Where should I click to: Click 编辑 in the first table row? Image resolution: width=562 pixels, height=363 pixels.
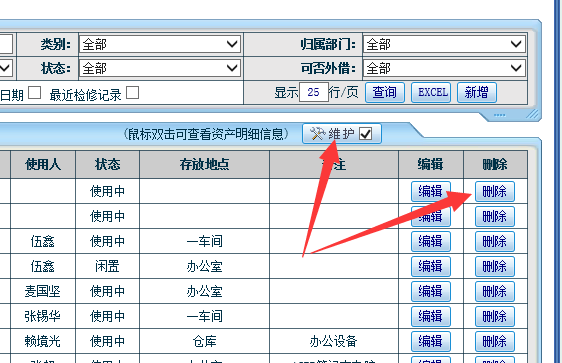(x=430, y=191)
